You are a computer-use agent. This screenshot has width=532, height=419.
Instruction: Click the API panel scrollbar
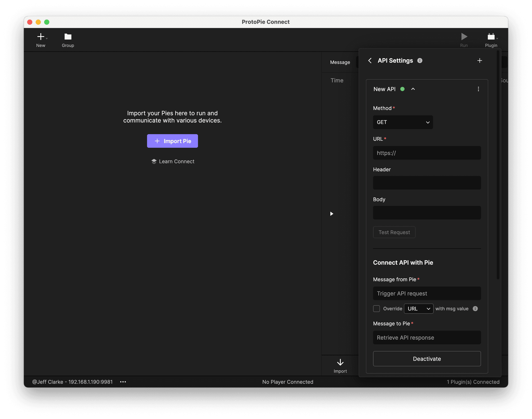point(498,165)
